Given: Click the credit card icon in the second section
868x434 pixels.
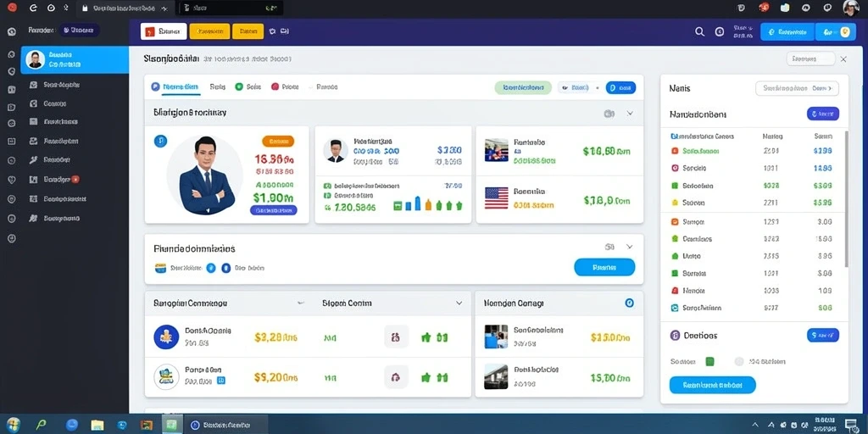Looking at the screenshot, I should click(x=160, y=268).
